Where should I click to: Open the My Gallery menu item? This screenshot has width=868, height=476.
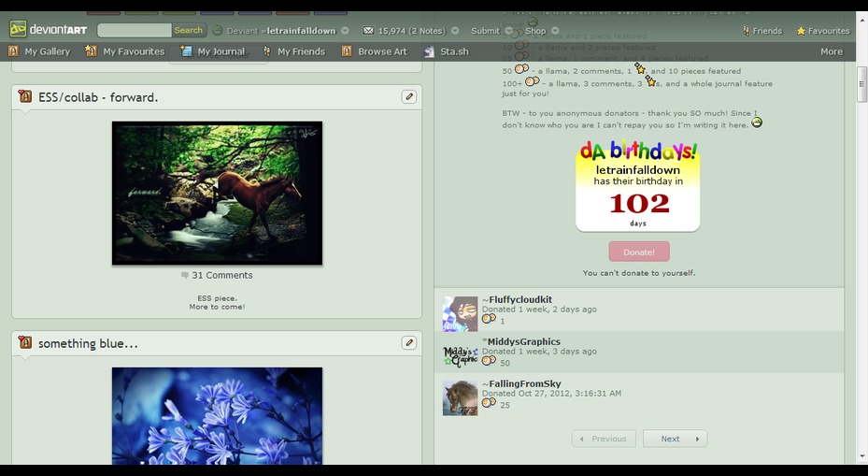click(x=48, y=51)
